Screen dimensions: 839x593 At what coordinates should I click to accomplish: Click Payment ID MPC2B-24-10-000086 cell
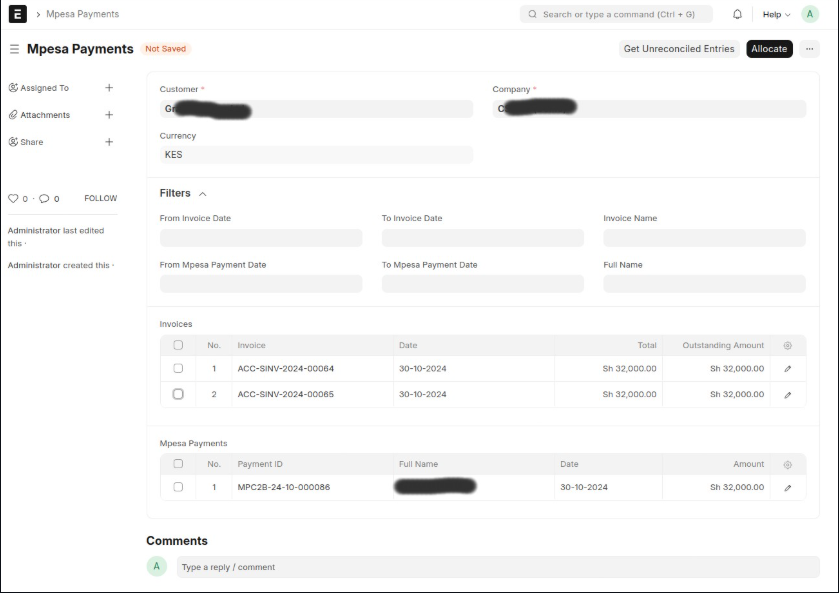[x=312, y=487]
